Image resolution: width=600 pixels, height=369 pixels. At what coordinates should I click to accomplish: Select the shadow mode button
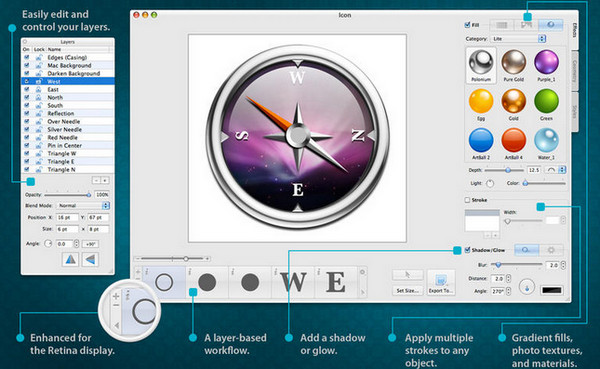click(x=527, y=250)
